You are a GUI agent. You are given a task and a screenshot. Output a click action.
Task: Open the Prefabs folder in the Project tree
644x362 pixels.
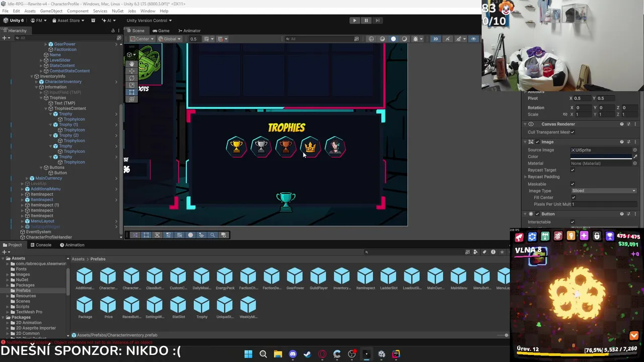23,291
